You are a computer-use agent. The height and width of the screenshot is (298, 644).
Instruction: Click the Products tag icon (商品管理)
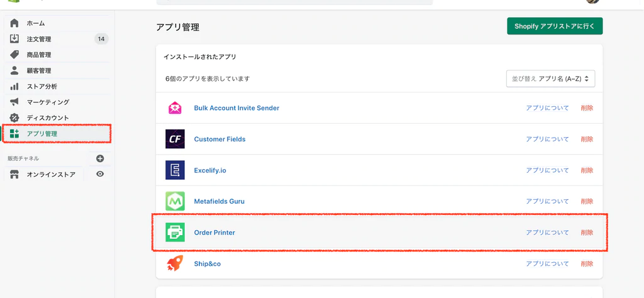pos(14,55)
